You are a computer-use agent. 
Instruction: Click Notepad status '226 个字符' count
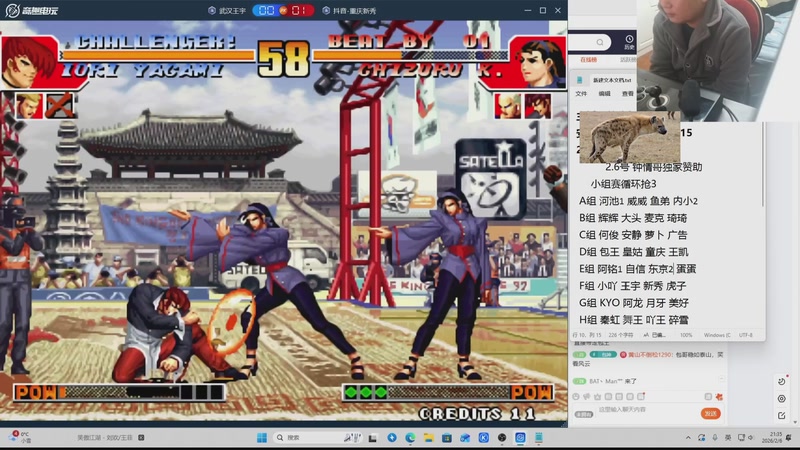pos(621,335)
